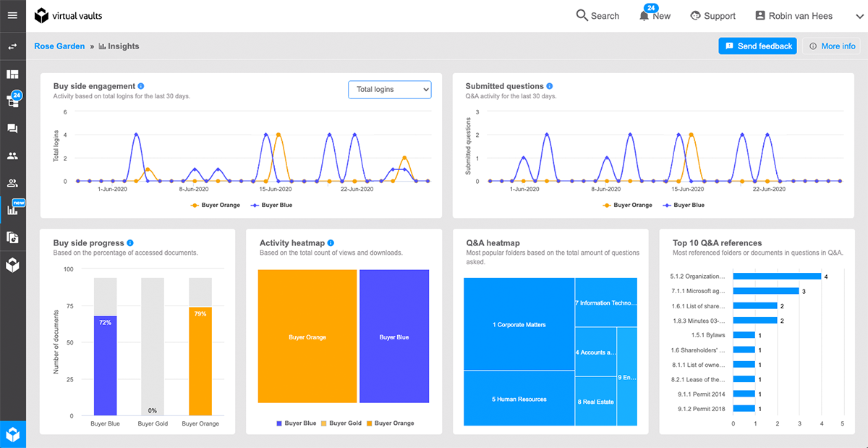Open the dashboard layout sidebar icon
Screen dimensions: 868x448
[12, 75]
